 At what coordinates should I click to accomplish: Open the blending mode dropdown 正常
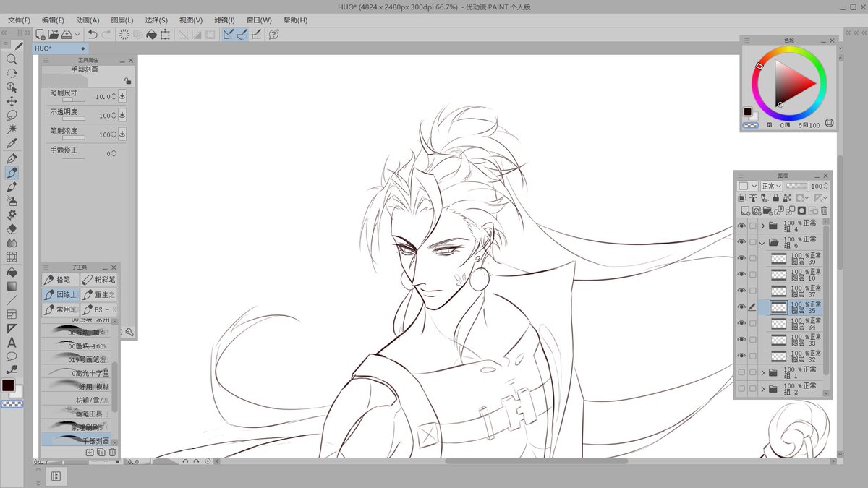coord(772,186)
